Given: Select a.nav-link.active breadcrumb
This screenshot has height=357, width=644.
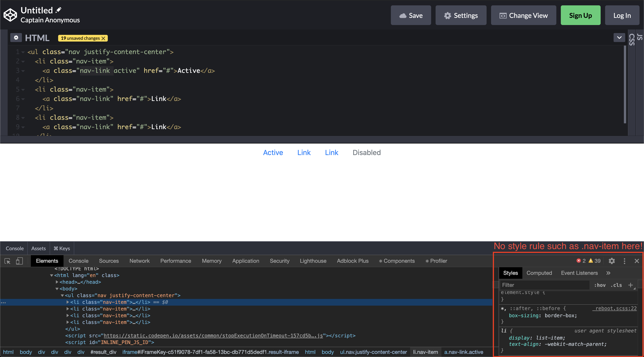Looking at the screenshot, I should [x=464, y=352].
